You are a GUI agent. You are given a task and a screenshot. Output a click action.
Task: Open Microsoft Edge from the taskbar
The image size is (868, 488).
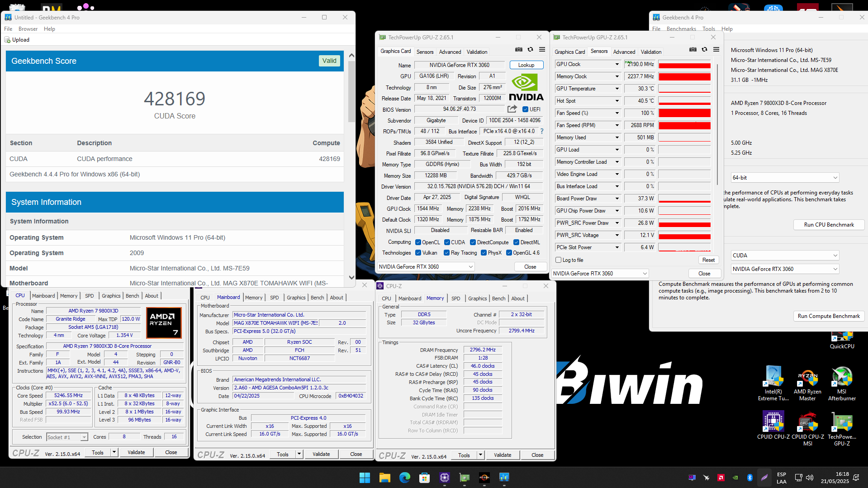[x=404, y=478]
